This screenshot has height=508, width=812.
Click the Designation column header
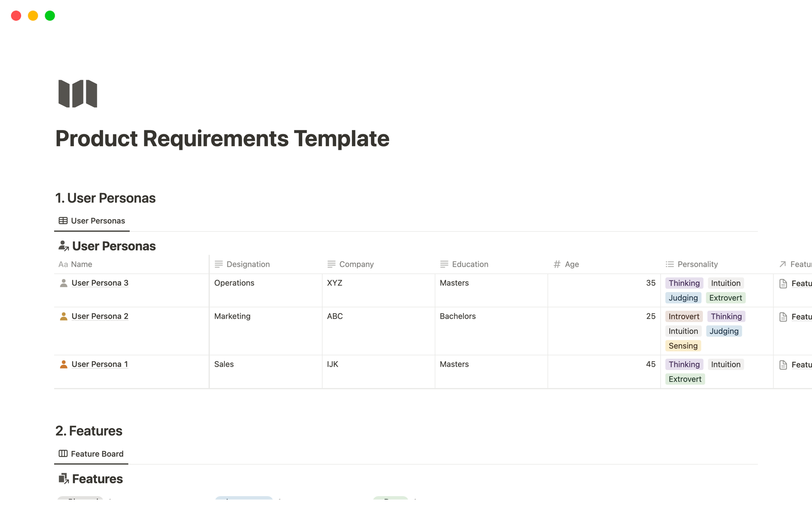point(248,265)
